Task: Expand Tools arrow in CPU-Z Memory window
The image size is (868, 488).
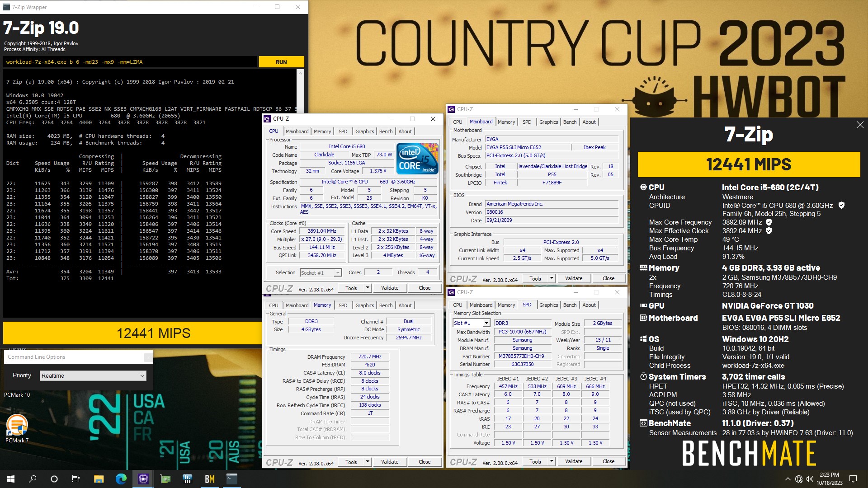Action: (x=368, y=462)
